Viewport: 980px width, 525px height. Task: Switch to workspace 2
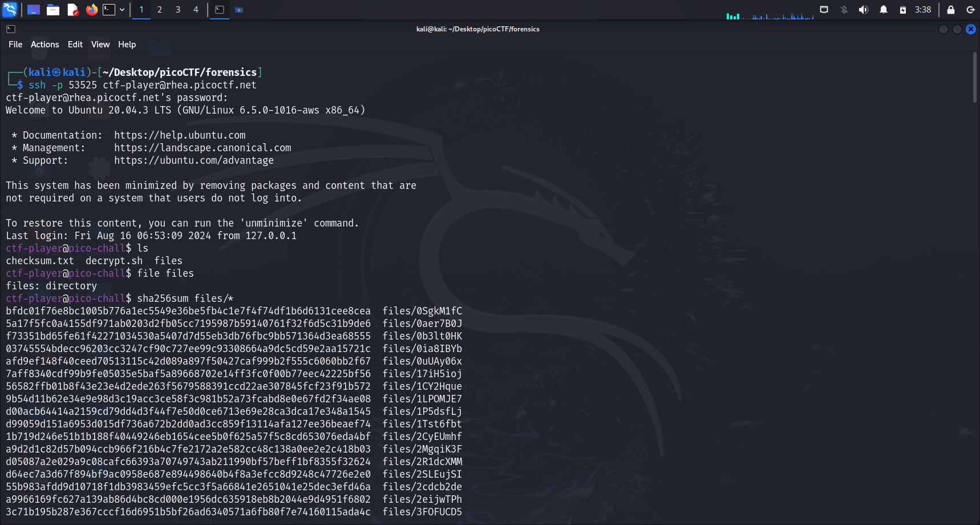point(160,10)
